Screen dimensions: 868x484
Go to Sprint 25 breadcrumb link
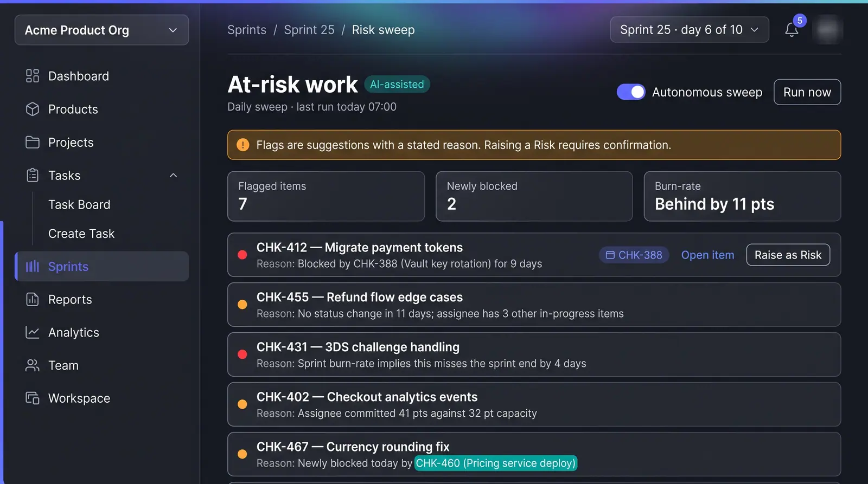pos(309,30)
